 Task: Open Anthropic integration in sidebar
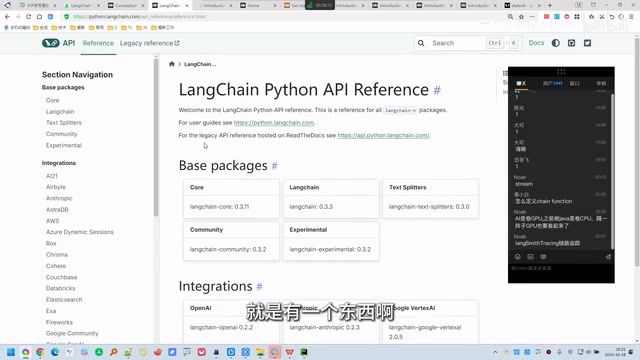[x=59, y=198]
